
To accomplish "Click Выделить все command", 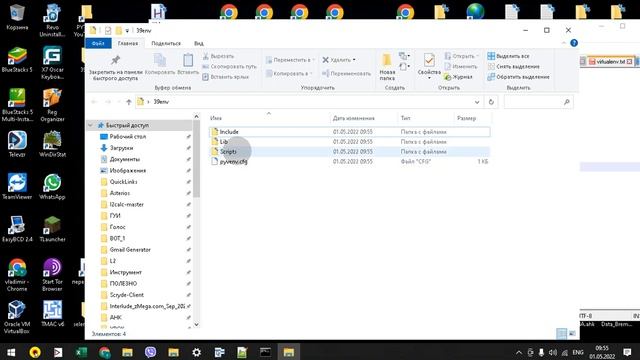I will click(509, 56).
